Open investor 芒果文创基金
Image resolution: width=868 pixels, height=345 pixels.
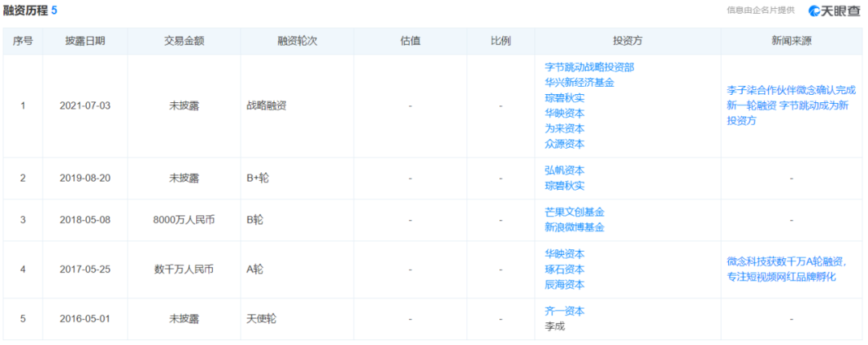575,212
